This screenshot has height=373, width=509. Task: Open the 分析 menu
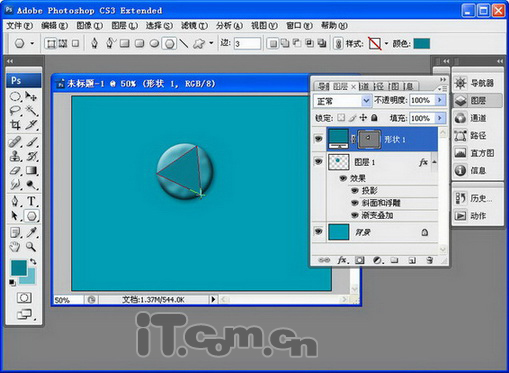[x=229, y=25]
